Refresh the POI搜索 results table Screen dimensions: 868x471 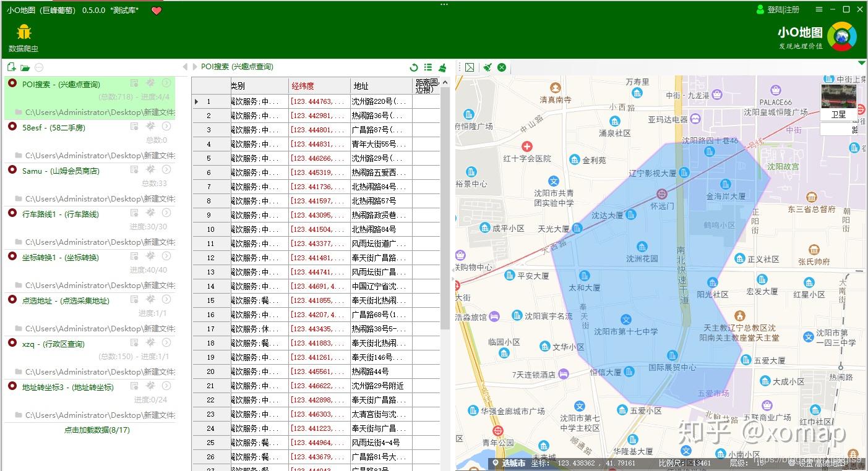coord(414,67)
